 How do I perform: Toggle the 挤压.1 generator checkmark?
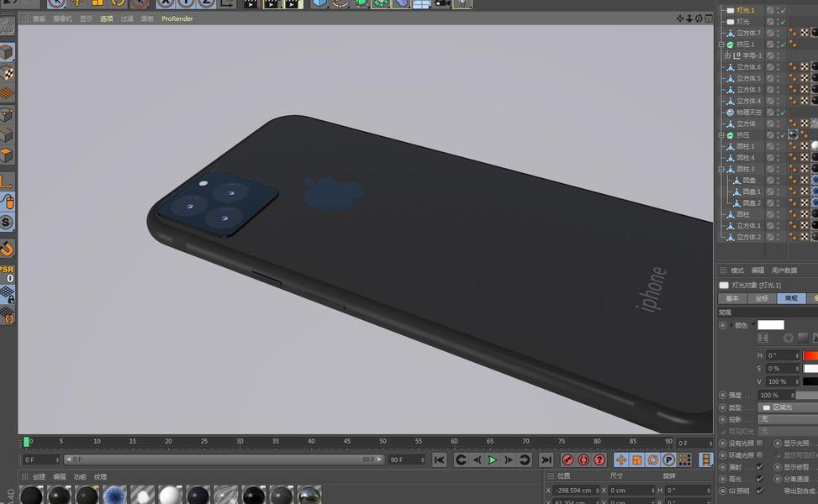point(784,45)
